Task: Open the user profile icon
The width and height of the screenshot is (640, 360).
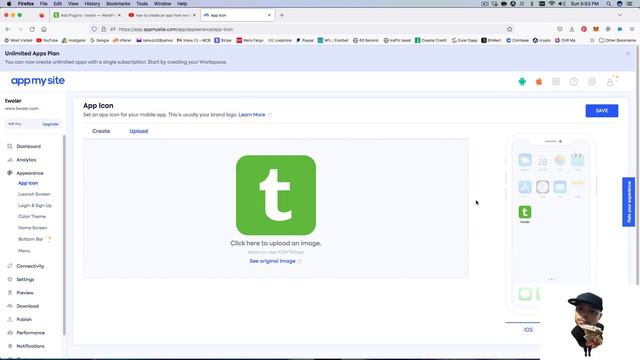Action: pos(610,82)
